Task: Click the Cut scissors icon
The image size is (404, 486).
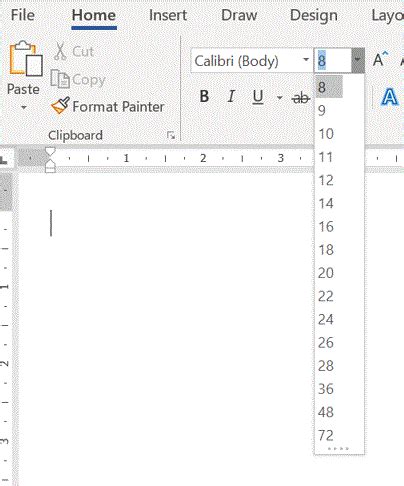Action: (60, 51)
